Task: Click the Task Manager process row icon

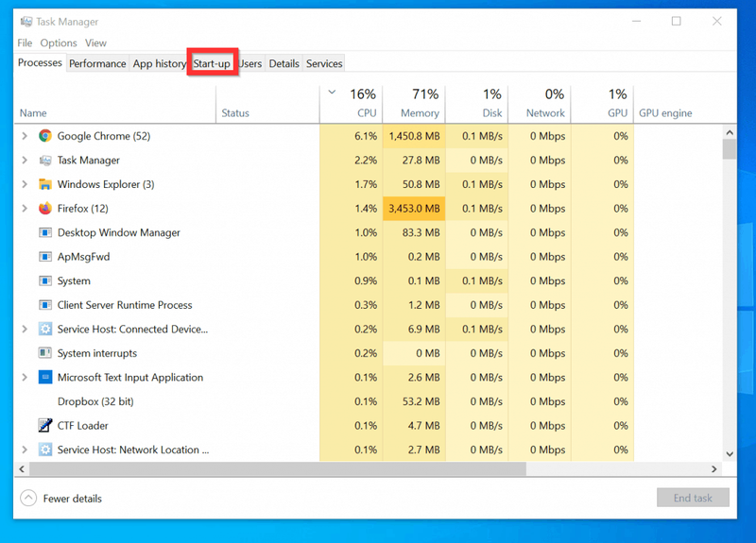Action: [x=45, y=160]
